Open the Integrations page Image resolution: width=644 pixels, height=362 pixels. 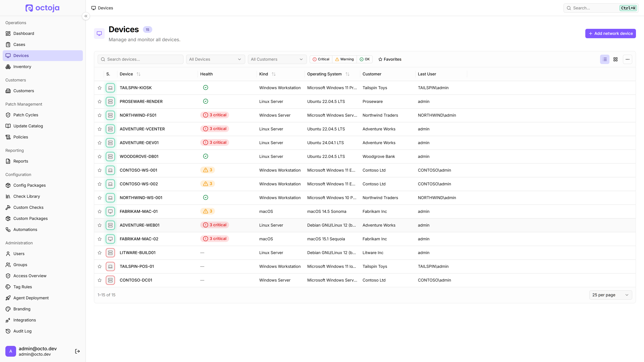click(x=43, y=320)
